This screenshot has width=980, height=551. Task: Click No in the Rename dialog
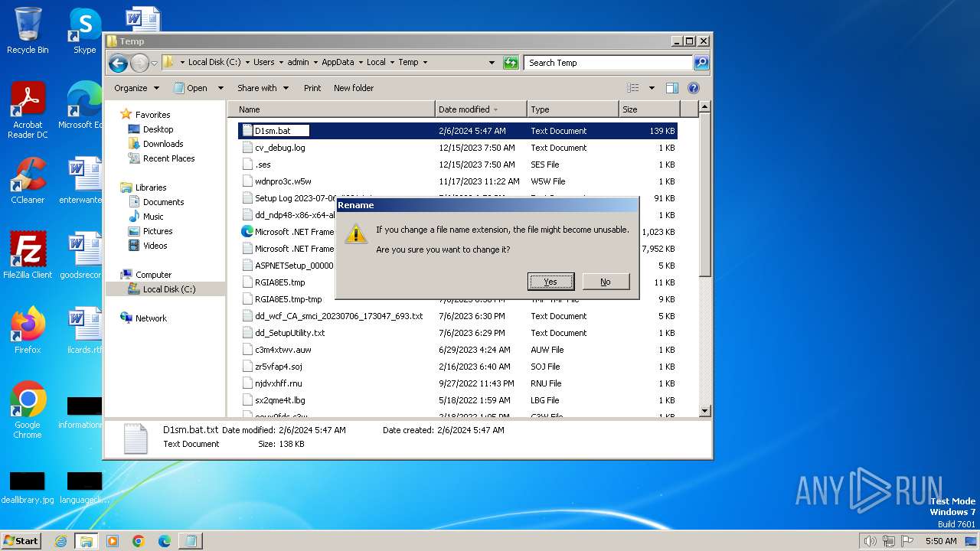pyautogui.click(x=606, y=282)
